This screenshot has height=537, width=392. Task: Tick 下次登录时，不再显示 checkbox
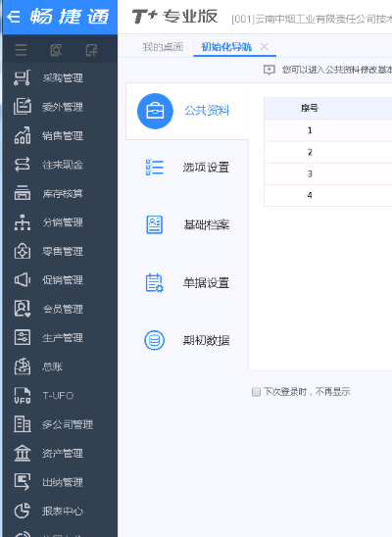(x=256, y=392)
